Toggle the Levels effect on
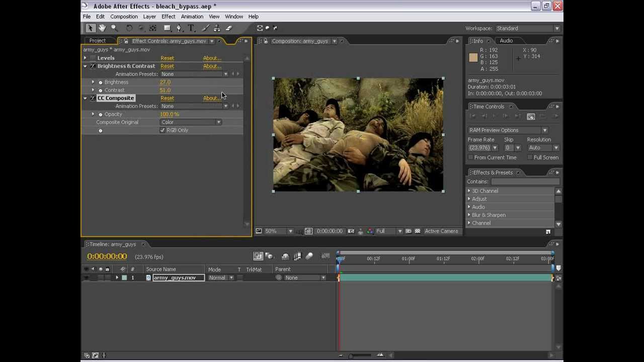 point(93,58)
